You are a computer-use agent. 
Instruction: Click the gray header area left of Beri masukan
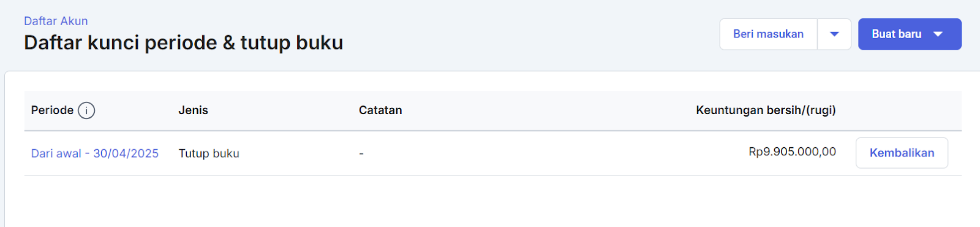coord(527,34)
